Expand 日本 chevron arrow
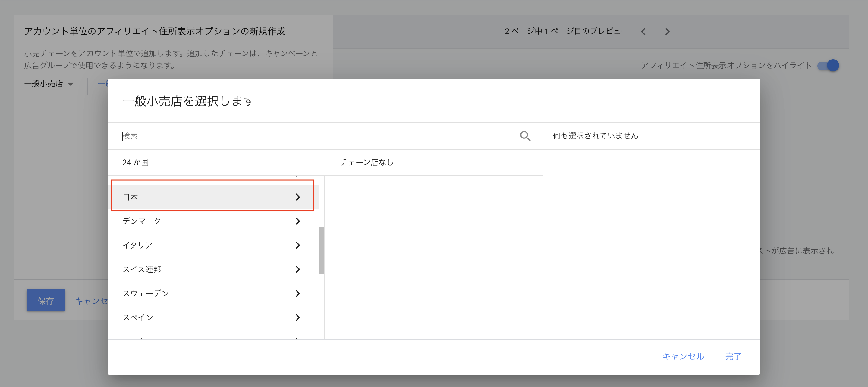The height and width of the screenshot is (387, 868). [297, 197]
